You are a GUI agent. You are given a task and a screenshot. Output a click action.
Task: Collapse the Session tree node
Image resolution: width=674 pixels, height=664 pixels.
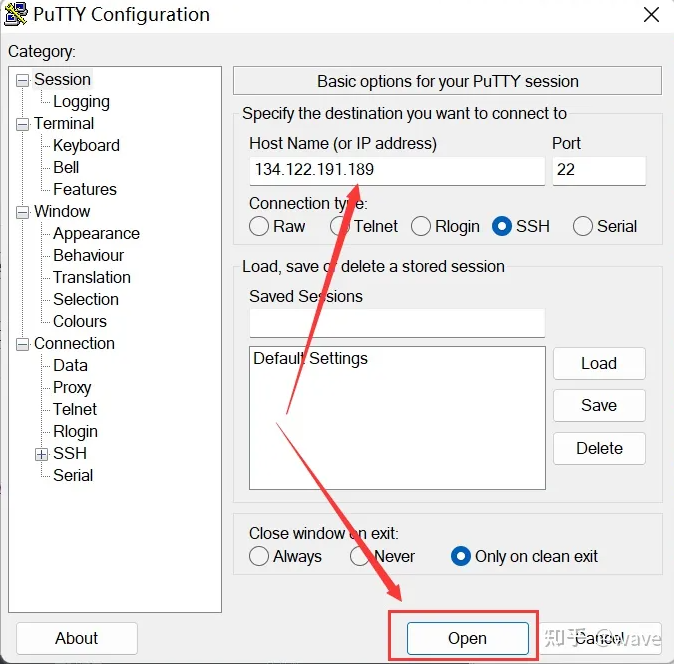(x=22, y=80)
